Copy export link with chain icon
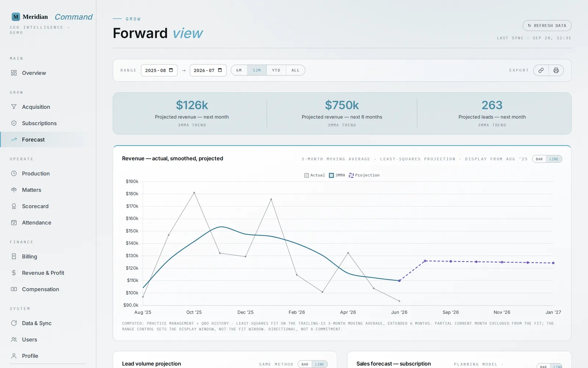This screenshot has width=588, height=368. pos(541,70)
